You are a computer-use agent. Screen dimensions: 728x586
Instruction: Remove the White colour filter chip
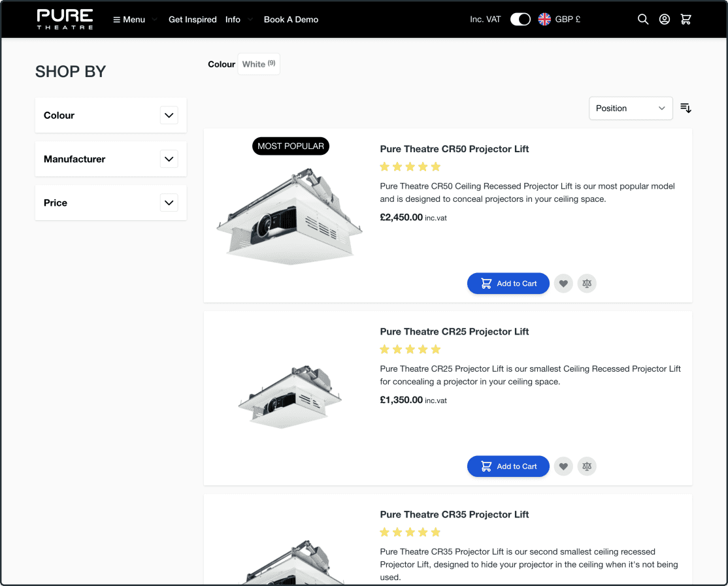(x=259, y=64)
